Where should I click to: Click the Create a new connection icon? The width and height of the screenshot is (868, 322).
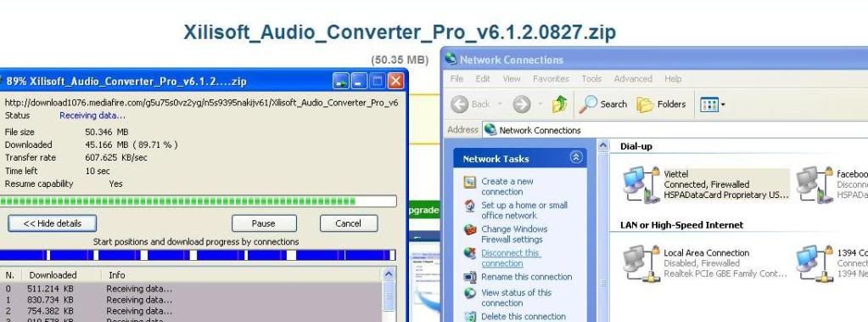(x=470, y=182)
